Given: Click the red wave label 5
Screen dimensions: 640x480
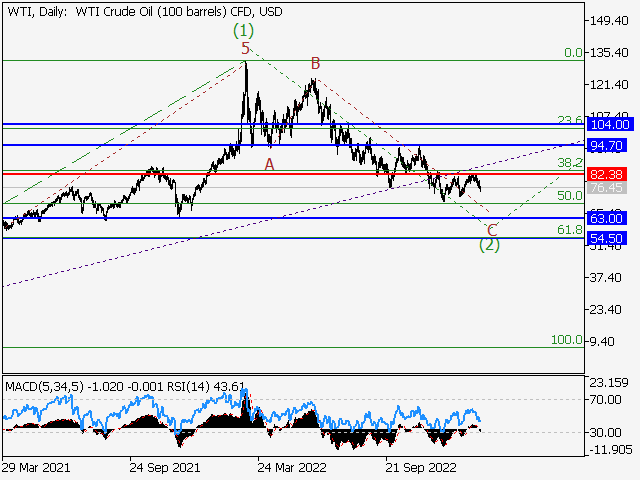Looking at the screenshot, I should 245,49.
